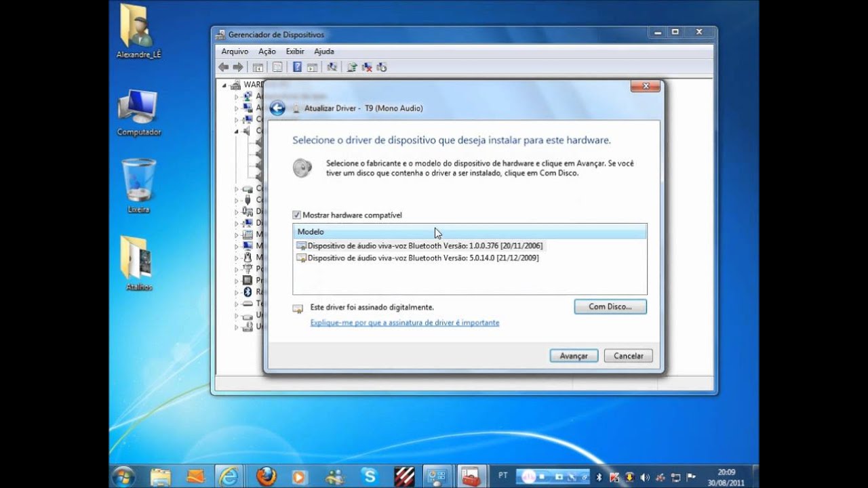868x488 pixels.
Task: Expand the tree node next to the Bluetooth icon
Action: pyautogui.click(x=237, y=292)
